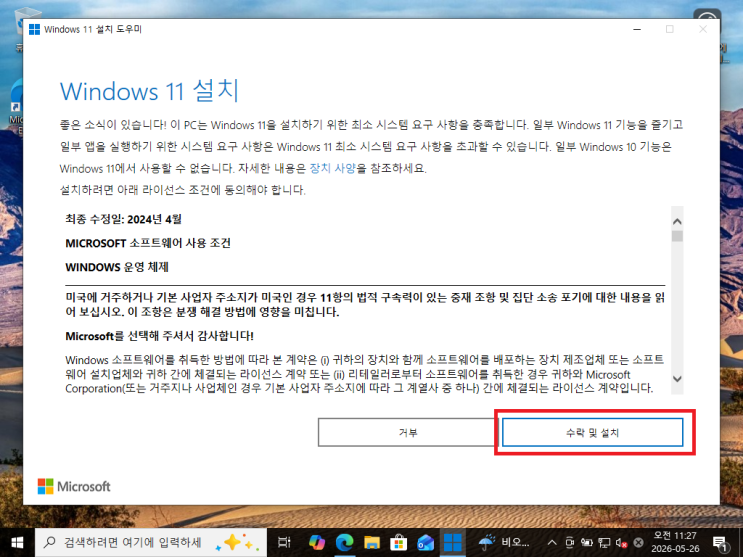
Task: Open Microsoft Edge from taskbar
Action: pos(344,542)
